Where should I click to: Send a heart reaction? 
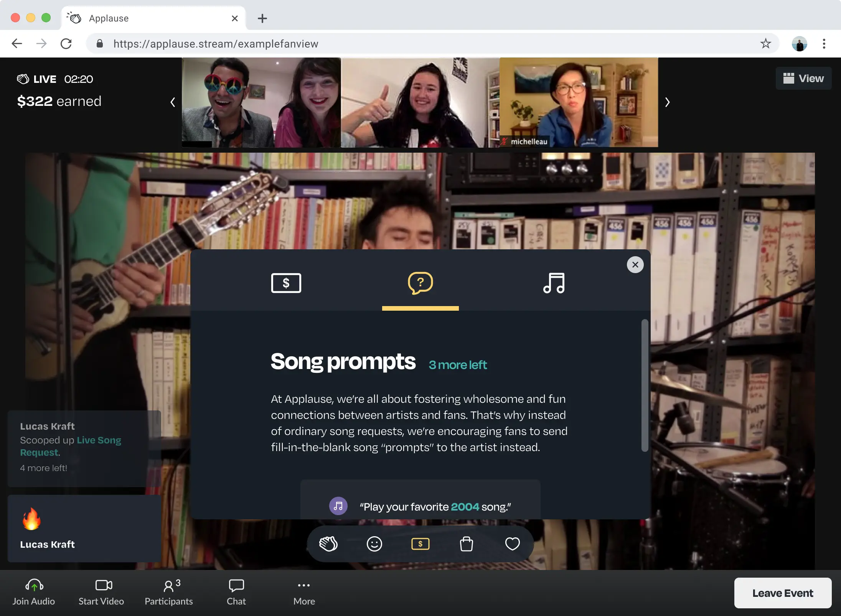[512, 544]
